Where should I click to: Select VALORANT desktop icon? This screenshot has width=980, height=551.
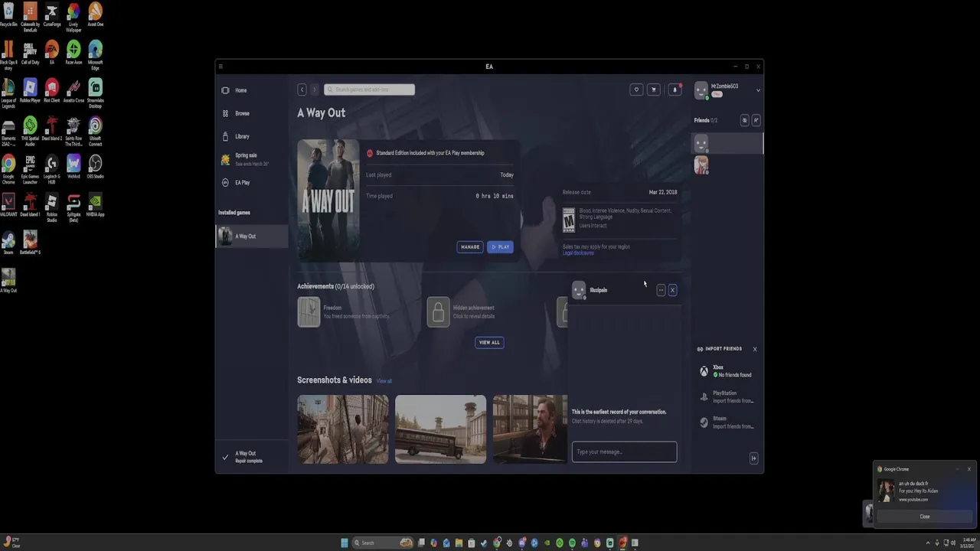pyautogui.click(x=8, y=205)
